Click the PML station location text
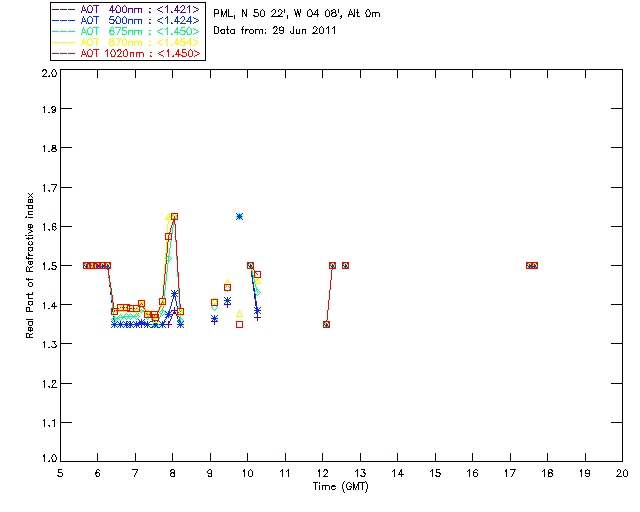 click(x=297, y=13)
